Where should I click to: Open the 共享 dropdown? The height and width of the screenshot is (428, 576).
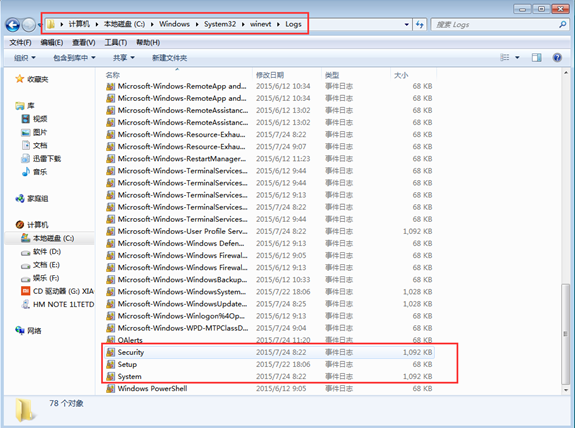[123, 58]
